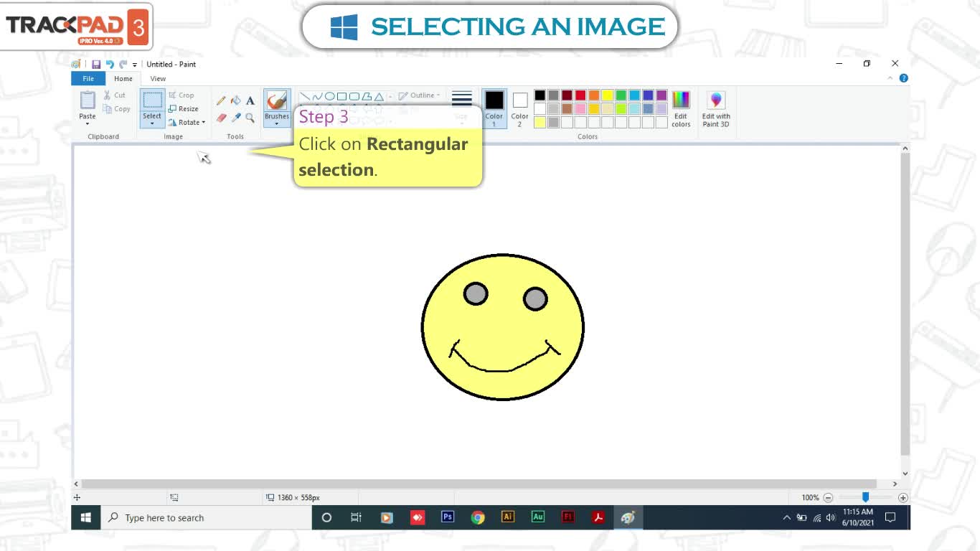This screenshot has width=980, height=551.
Task: Collapse the ribbon with the top-right chevron
Action: tap(891, 78)
